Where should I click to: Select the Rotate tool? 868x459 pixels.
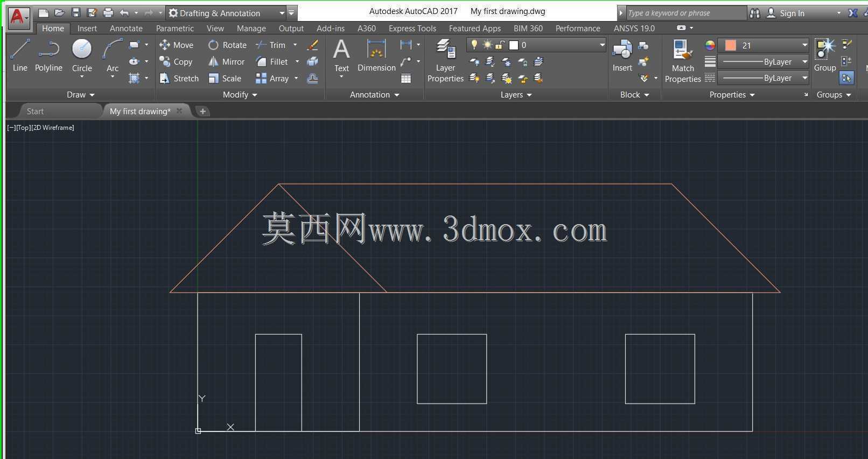point(227,45)
